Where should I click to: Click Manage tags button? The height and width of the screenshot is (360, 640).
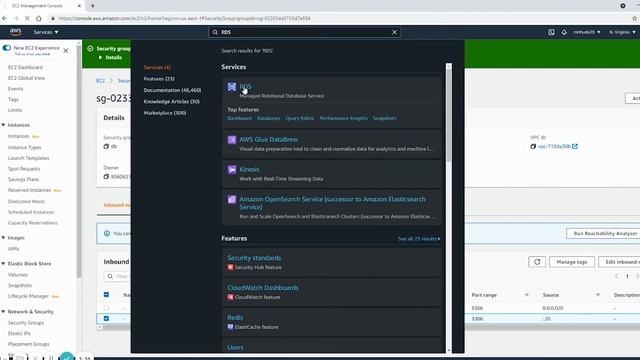[571, 262]
